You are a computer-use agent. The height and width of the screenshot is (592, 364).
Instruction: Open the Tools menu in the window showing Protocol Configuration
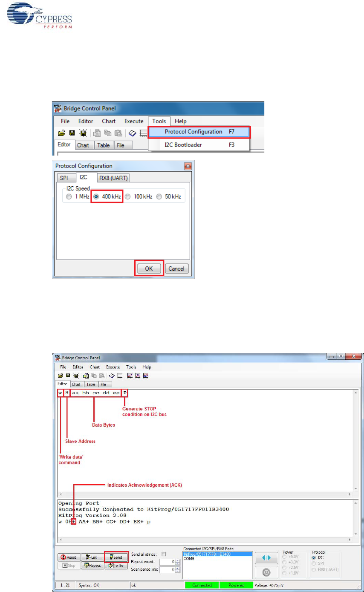pos(159,121)
